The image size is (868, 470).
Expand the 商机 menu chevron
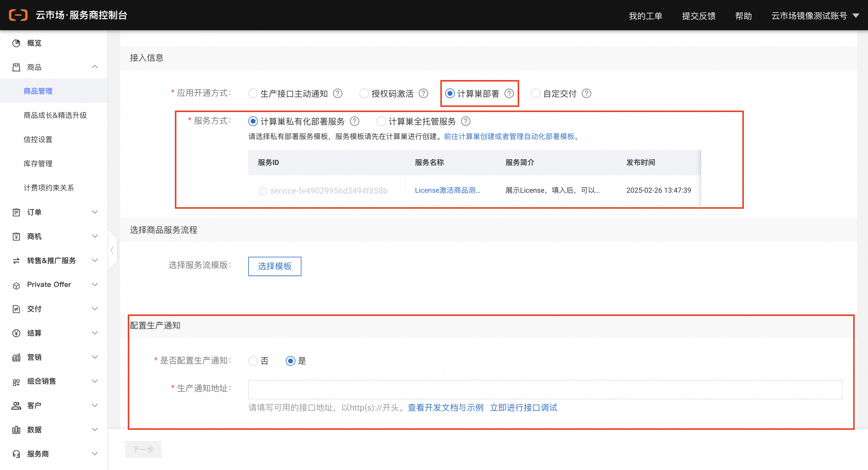click(95, 236)
